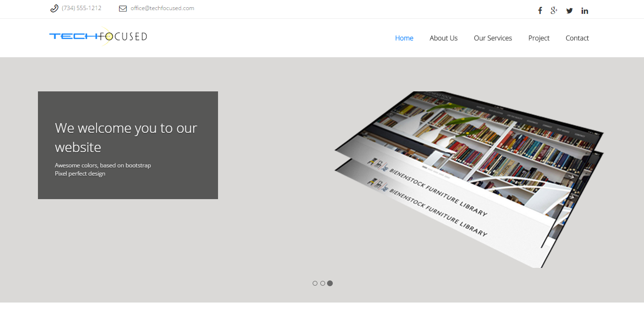Viewport: 644px width, 316px height.
Task: Select the third, active carousel dot
Action: pos(330,283)
